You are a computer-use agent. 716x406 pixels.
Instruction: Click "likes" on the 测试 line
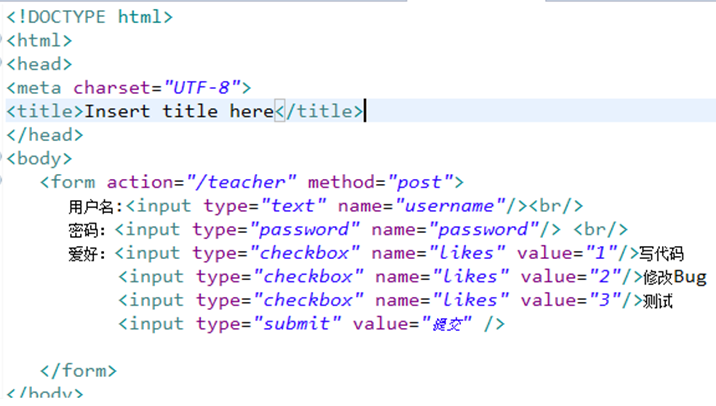[x=471, y=301]
